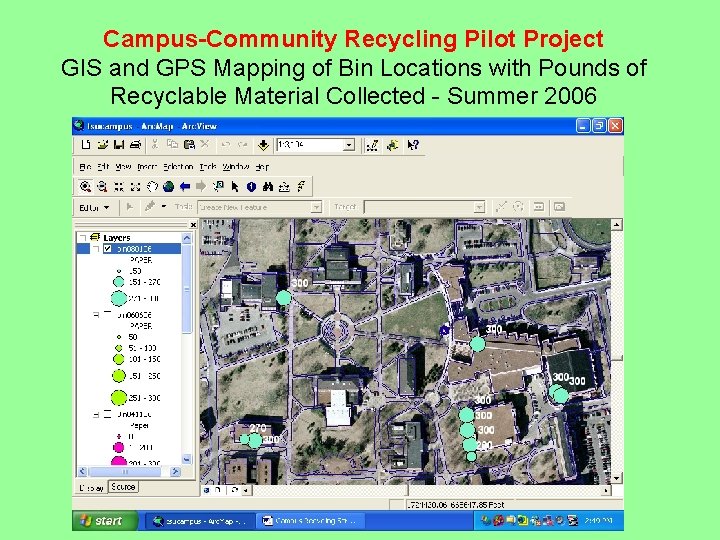This screenshot has height=540, width=720.
Task: Open the Task Create New Feature dropdown
Action: [x=316, y=208]
